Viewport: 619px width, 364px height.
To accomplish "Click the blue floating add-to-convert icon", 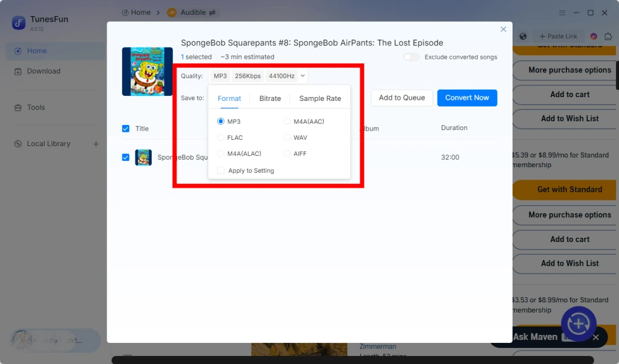I will point(578,324).
